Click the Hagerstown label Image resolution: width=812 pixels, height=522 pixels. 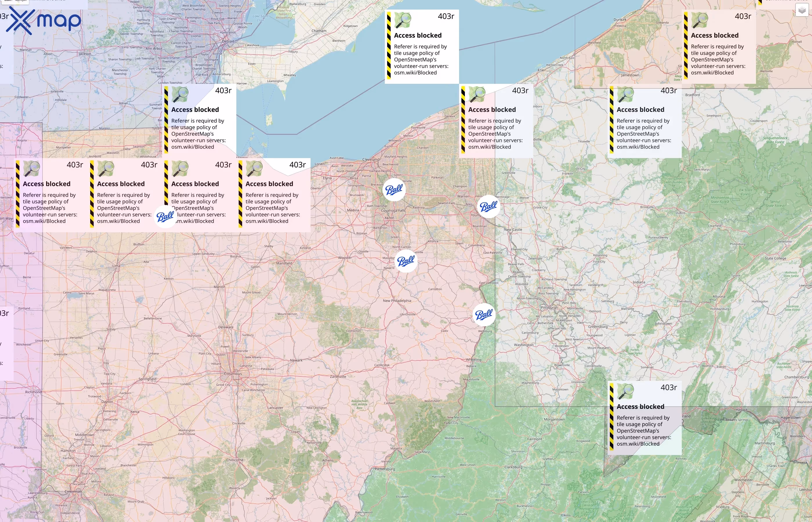tap(790, 418)
